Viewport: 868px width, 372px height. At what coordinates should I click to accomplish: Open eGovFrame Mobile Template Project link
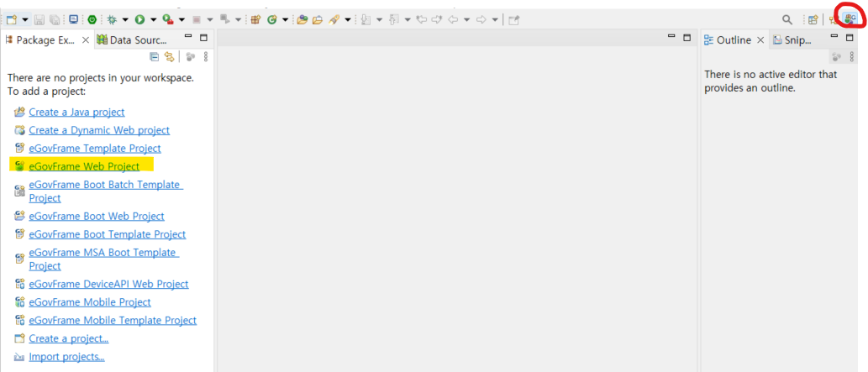point(113,320)
